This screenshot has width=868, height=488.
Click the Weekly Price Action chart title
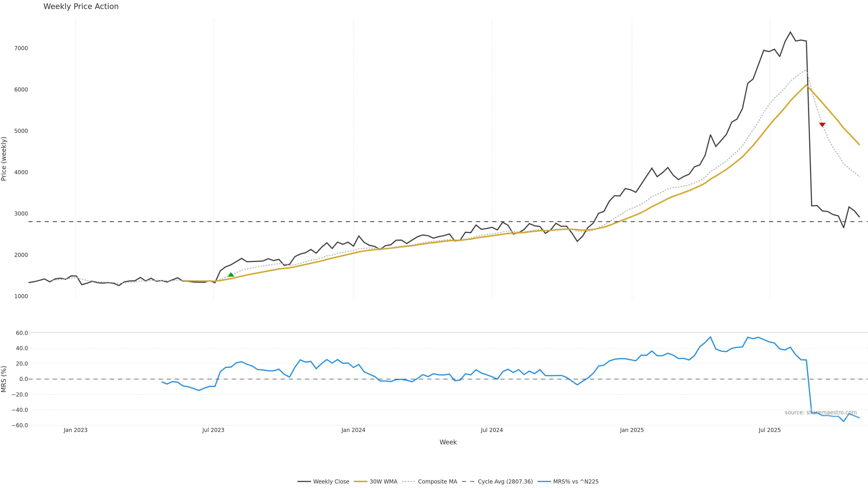click(81, 6)
